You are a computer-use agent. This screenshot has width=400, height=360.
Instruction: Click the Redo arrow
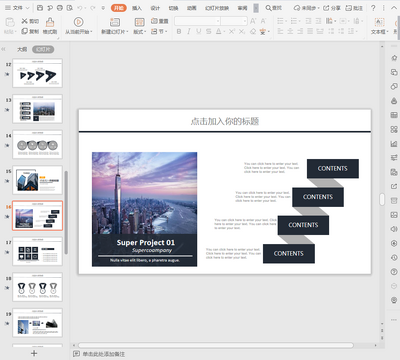click(92, 8)
